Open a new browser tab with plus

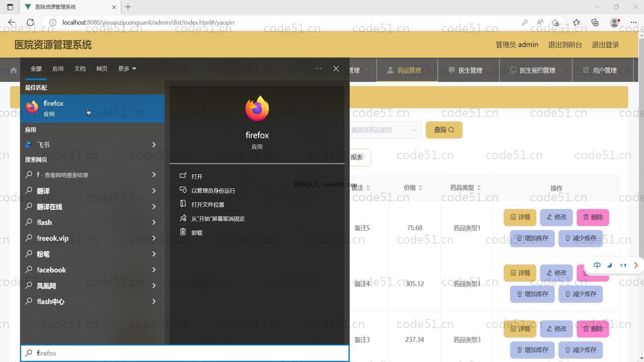coord(128,7)
